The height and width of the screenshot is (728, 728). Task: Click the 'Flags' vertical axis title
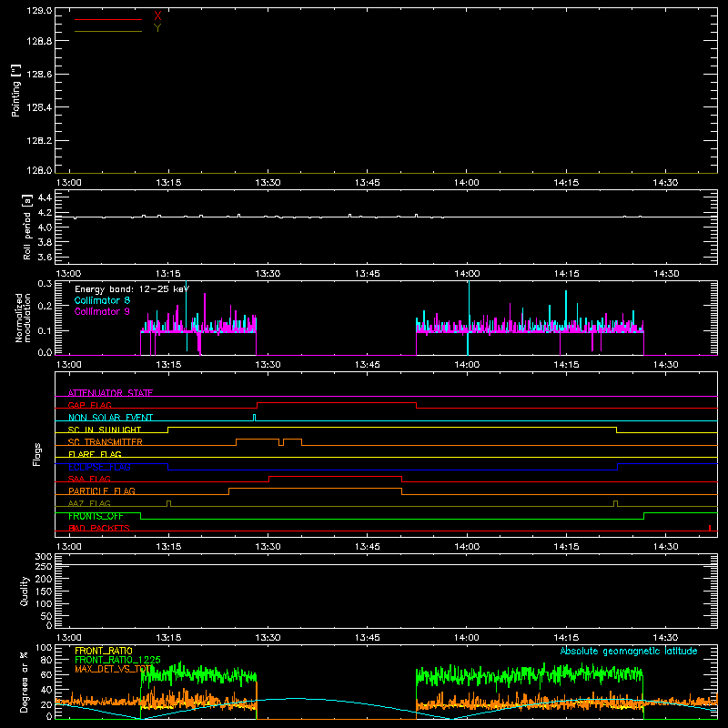37,454
